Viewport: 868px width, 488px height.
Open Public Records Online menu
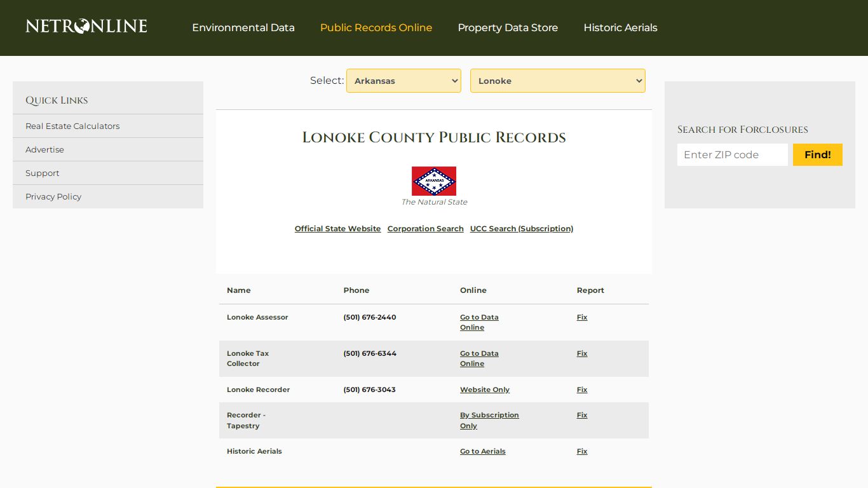tap(376, 27)
